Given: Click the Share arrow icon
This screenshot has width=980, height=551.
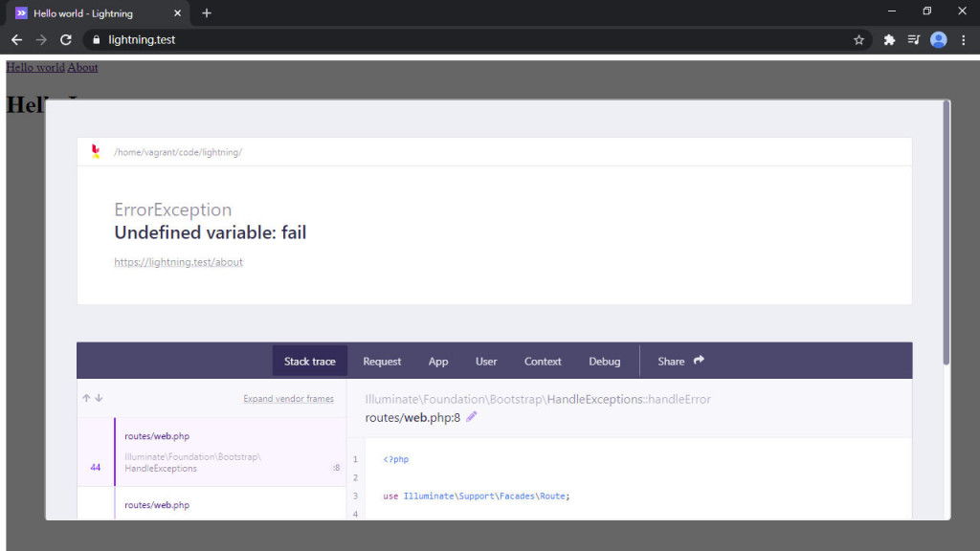Looking at the screenshot, I should (699, 360).
